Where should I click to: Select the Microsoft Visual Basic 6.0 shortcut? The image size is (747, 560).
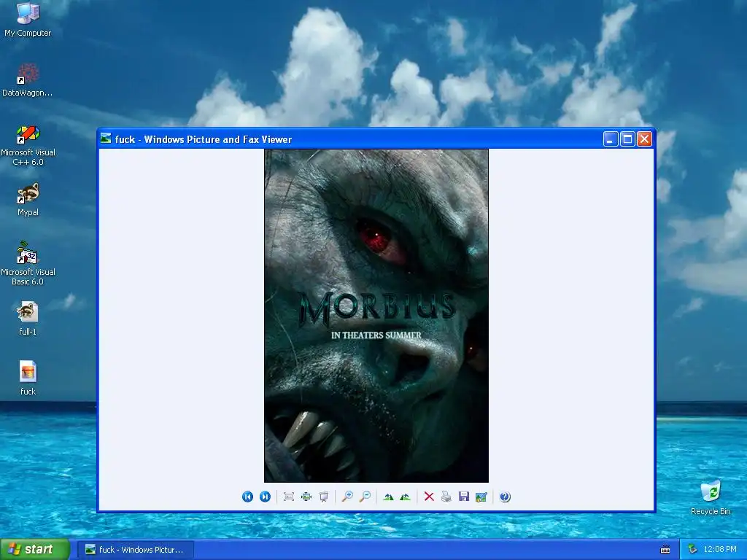pyautogui.click(x=28, y=263)
